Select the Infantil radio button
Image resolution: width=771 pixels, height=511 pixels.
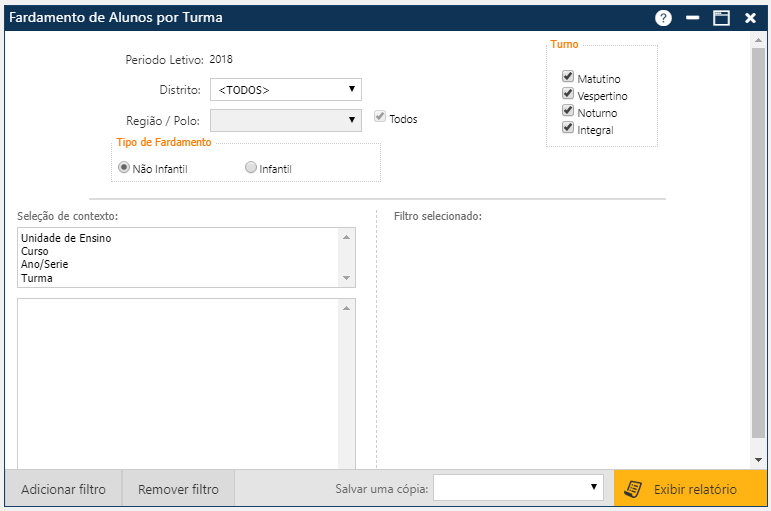(251, 168)
